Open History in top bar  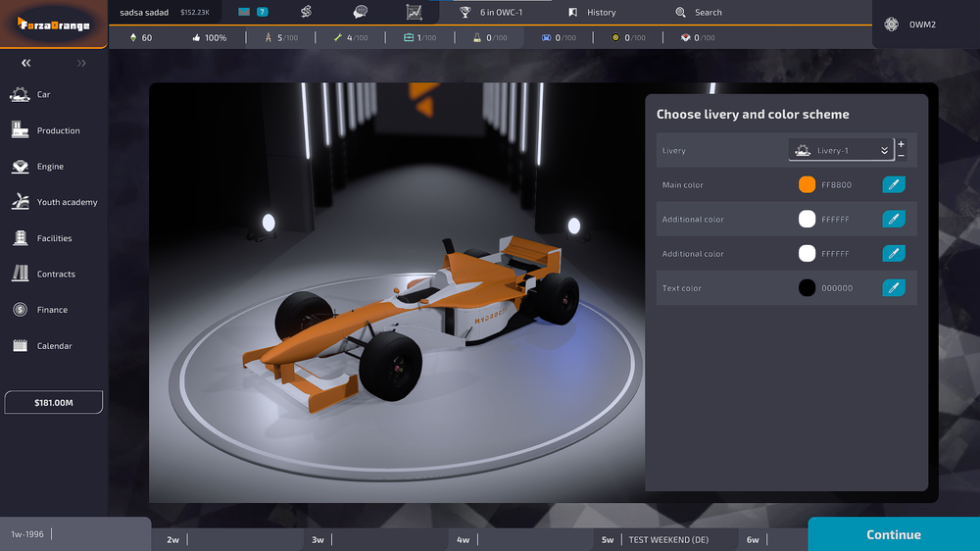coord(602,13)
